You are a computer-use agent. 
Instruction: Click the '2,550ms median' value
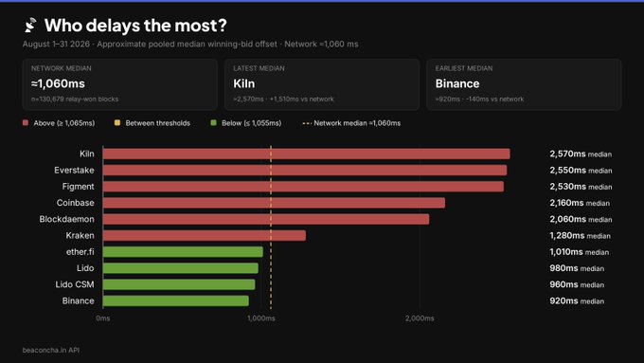click(581, 171)
